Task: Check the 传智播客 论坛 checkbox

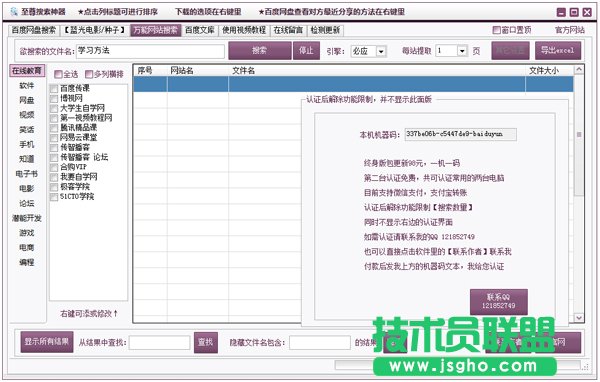Action: pos(54,157)
